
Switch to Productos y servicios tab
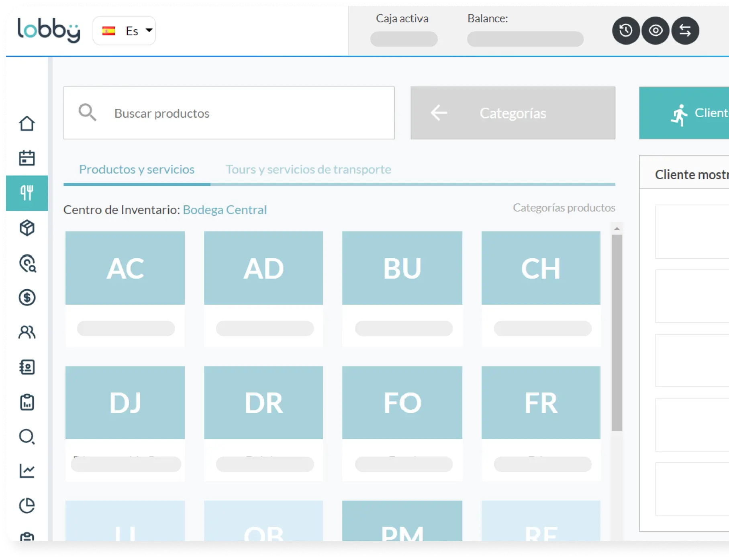click(x=137, y=169)
